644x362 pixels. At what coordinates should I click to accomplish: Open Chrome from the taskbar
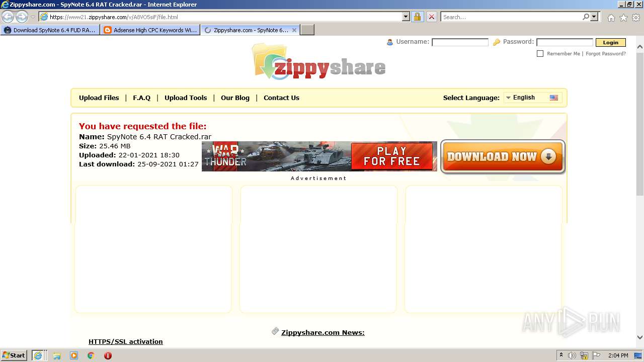[x=91, y=355]
